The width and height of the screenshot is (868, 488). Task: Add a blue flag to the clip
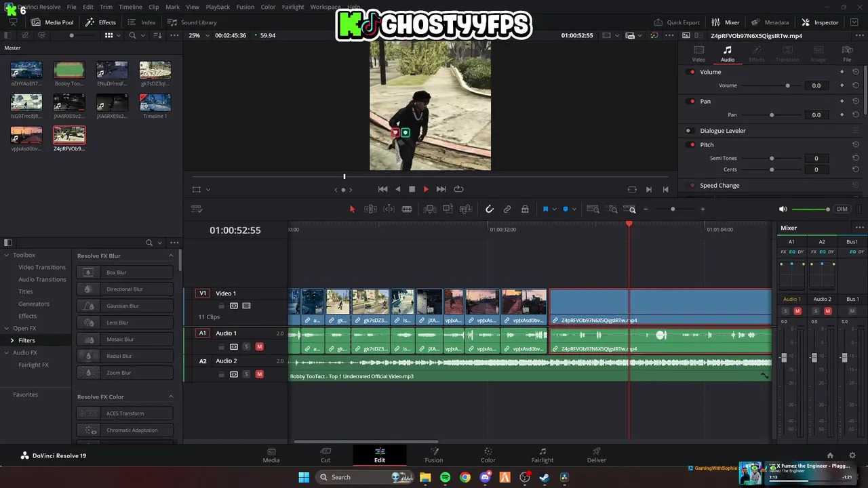tap(545, 209)
